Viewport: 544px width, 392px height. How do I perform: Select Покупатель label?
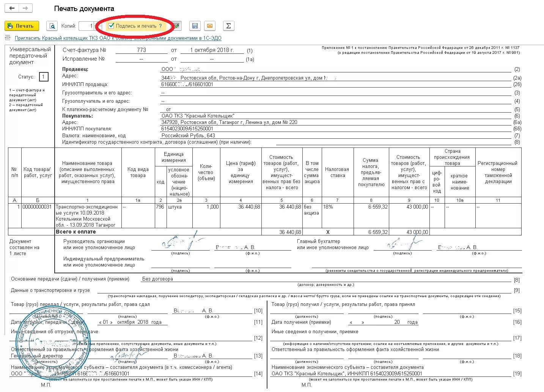tap(77, 116)
